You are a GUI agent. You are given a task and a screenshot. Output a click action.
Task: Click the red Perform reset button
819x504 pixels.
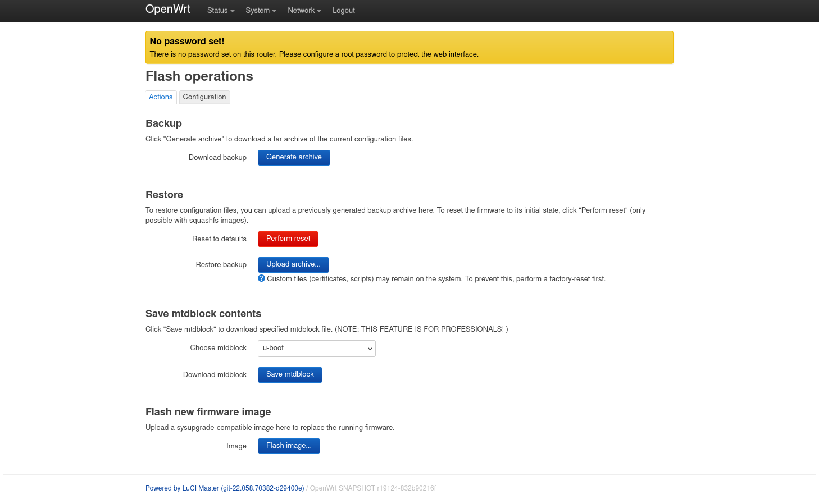(288, 239)
